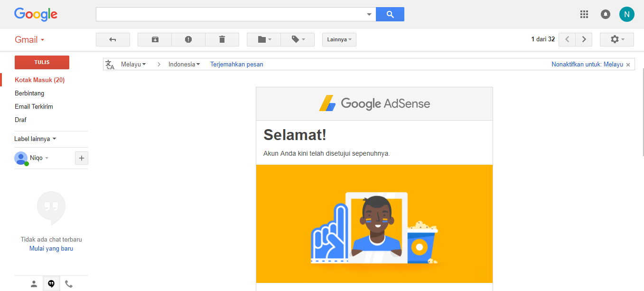644x291 pixels.
Task: Report this message as spam
Action: pos(188,39)
